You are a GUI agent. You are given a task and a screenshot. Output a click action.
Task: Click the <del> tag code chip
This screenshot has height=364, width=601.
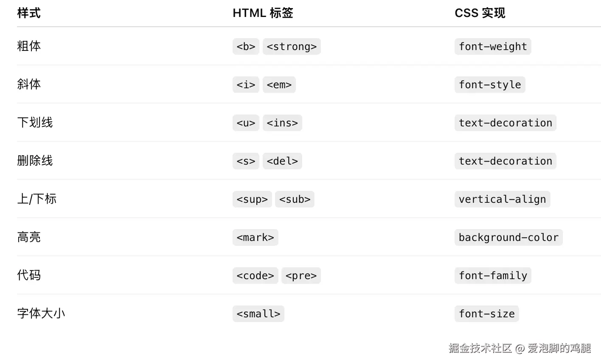pos(282,161)
